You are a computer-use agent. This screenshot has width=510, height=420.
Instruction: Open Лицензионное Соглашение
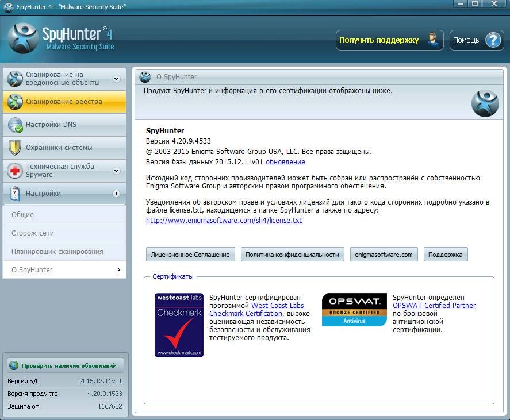[190, 255]
